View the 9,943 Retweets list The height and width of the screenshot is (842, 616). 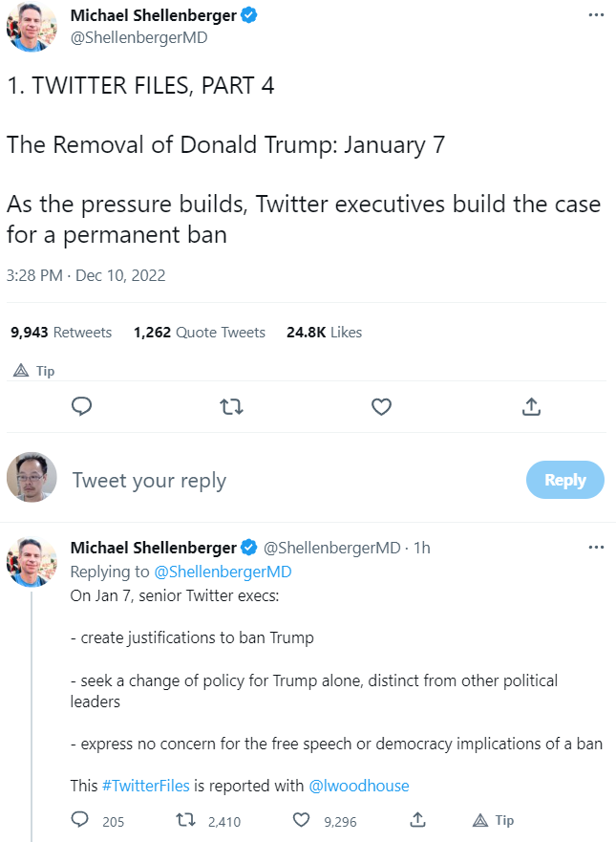click(61, 333)
